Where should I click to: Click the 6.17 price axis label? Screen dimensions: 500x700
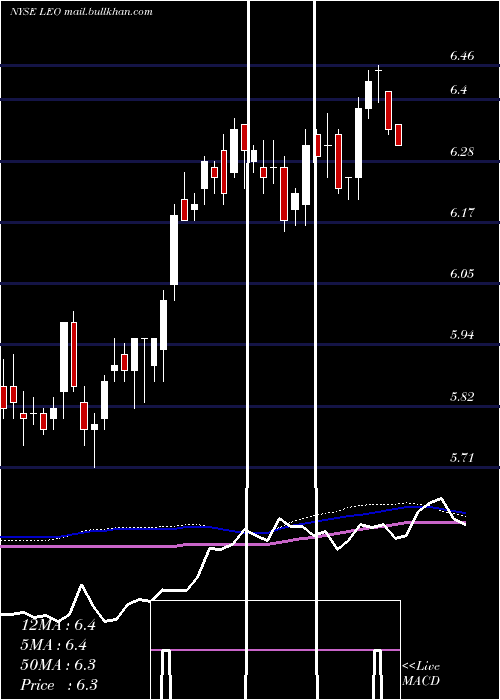462,212
